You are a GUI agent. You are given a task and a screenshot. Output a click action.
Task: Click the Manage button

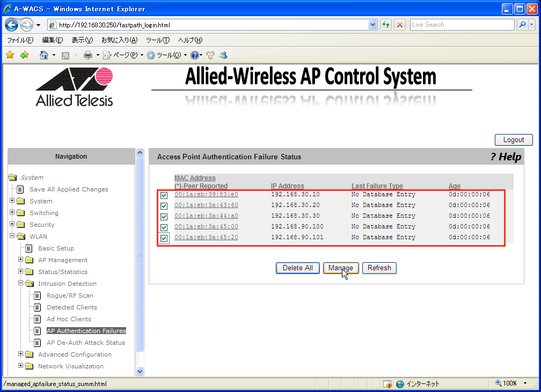[x=341, y=268]
